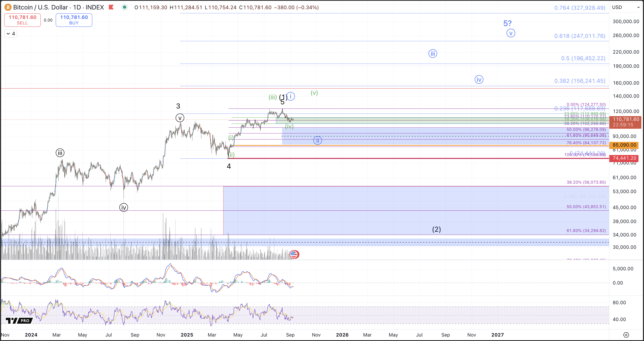The height and width of the screenshot is (341, 644).
Task: Select the green (v) wave label
Action: tap(314, 93)
